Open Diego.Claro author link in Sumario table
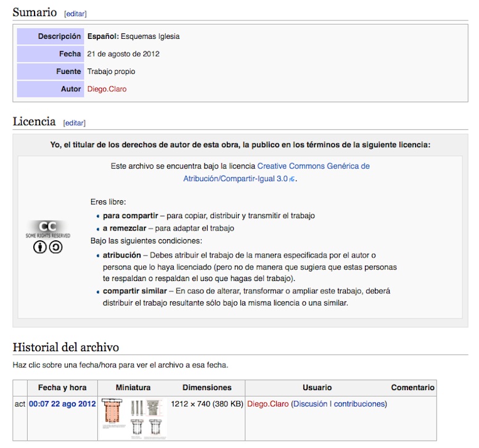Viewport: 479px width, 448px height. click(107, 89)
